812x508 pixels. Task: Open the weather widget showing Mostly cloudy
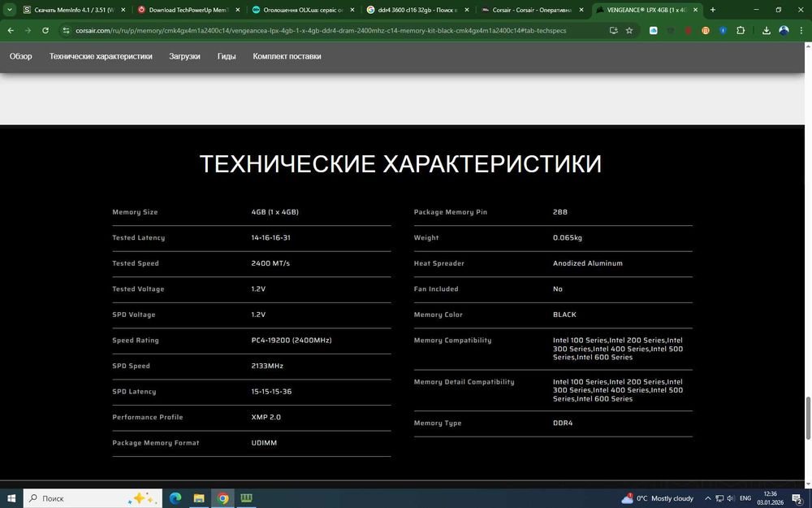[x=657, y=498]
